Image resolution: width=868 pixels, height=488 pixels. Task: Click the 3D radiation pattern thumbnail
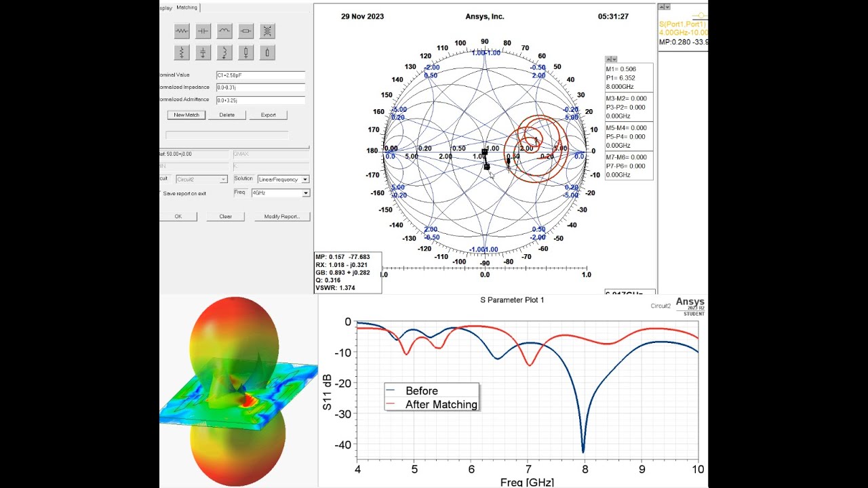point(238,391)
